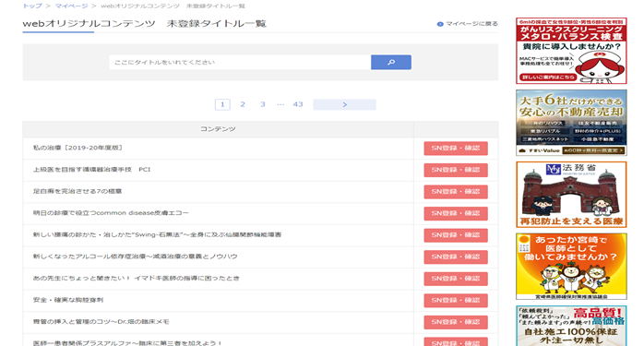Viewport: 644px width, 346px height.
Task: Click title 安全・確実な胸腔穿刺
Action: click(68, 301)
